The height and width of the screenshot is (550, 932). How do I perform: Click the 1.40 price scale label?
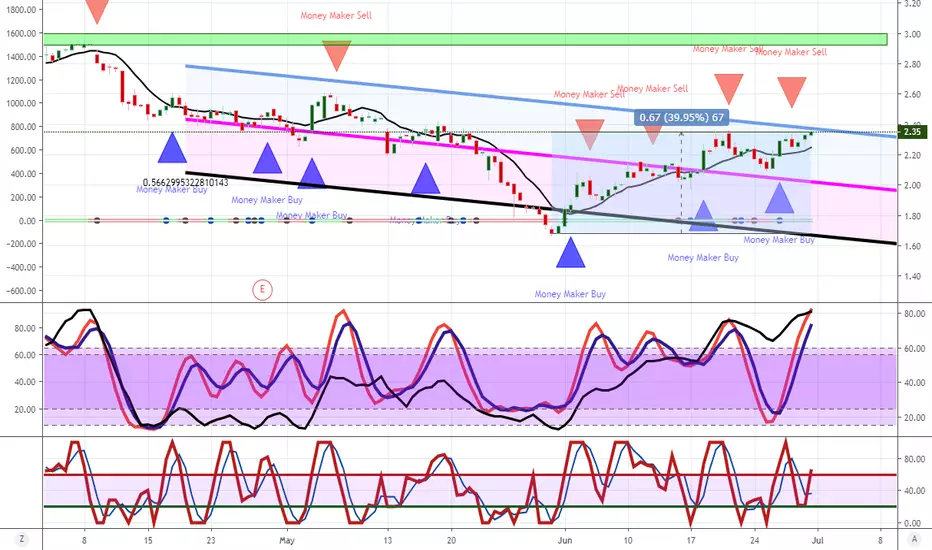[912, 276]
